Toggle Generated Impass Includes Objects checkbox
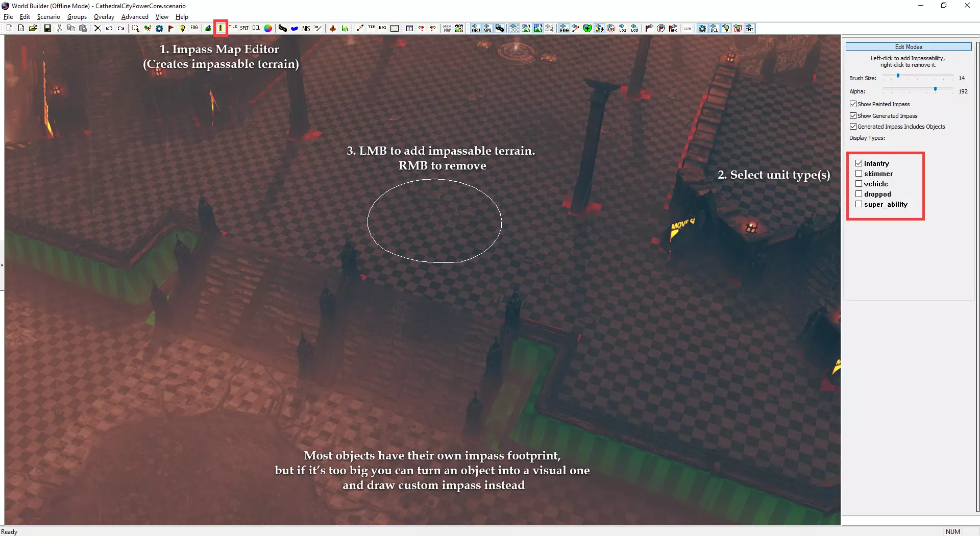980x536 pixels. (x=853, y=127)
